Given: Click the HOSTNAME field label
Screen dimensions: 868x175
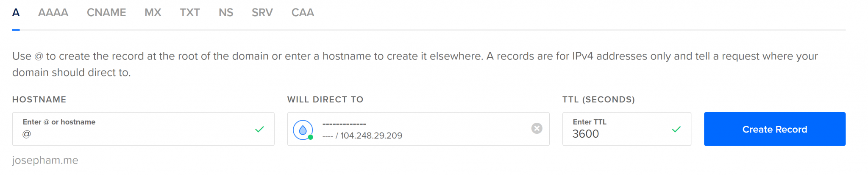Looking at the screenshot, I should (39, 99).
